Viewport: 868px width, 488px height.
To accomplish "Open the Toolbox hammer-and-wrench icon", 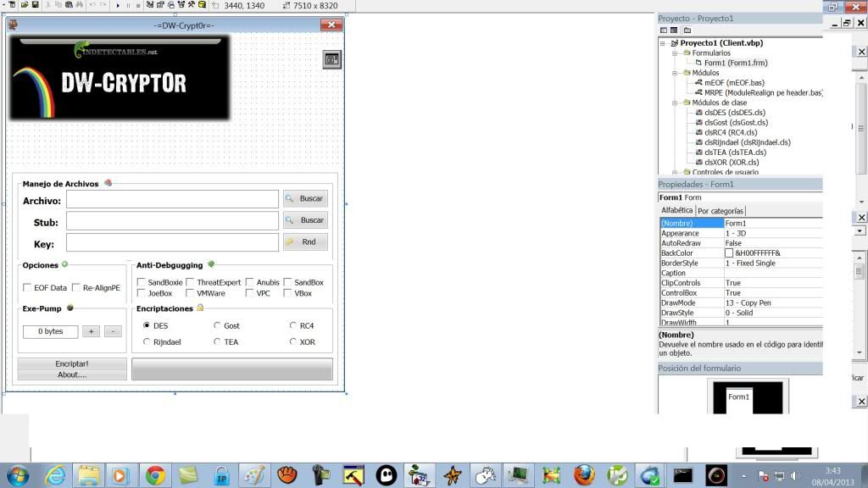I will (192, 5).
